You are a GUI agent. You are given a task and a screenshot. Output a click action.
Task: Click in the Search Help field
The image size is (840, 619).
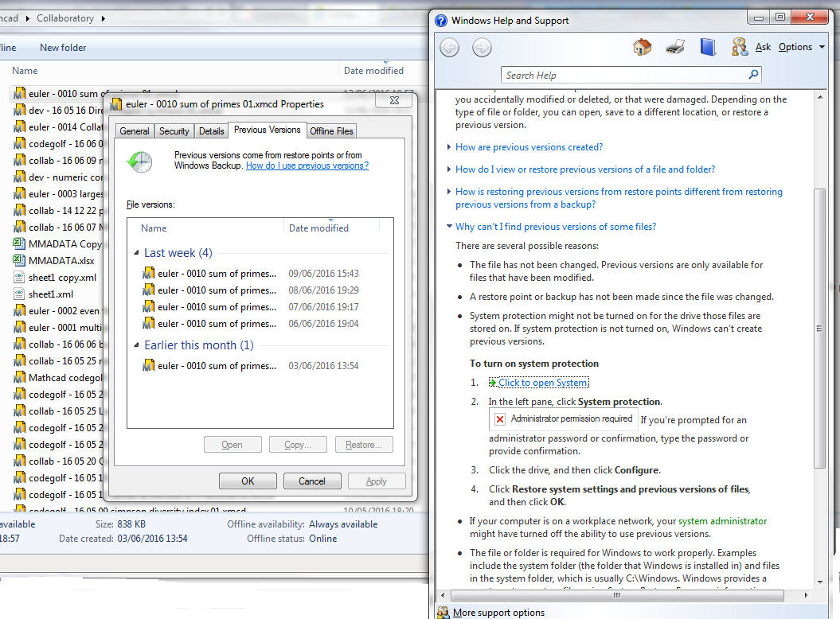[624, 75]
